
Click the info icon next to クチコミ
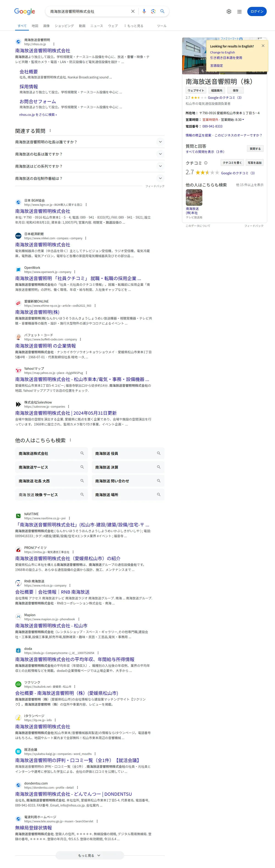[206, 163]
